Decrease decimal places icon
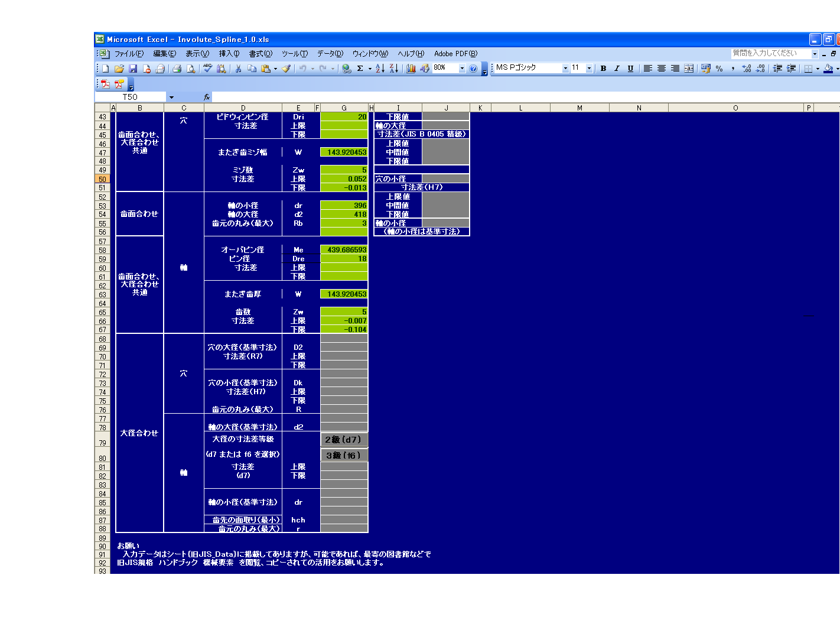 [x=760, y=69]
